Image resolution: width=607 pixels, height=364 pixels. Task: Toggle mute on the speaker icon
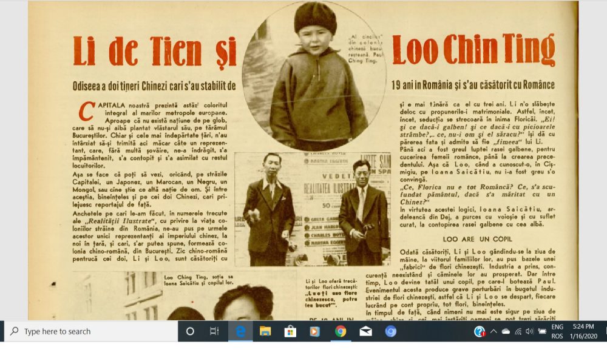tap(529, 332)
